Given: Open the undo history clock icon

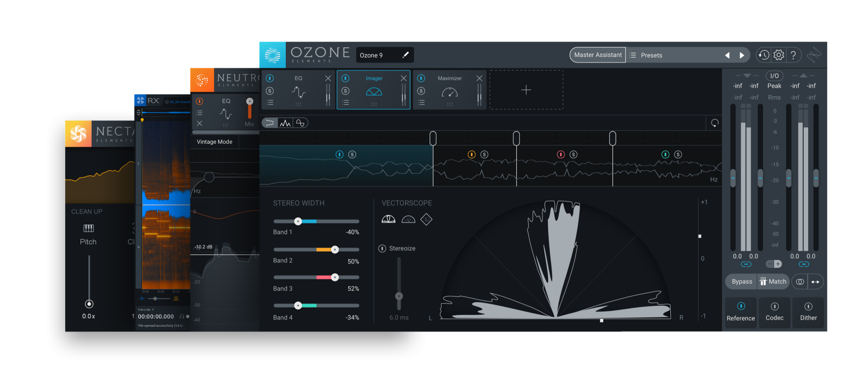Looking at the screenshot, I should tap(764, 55).
